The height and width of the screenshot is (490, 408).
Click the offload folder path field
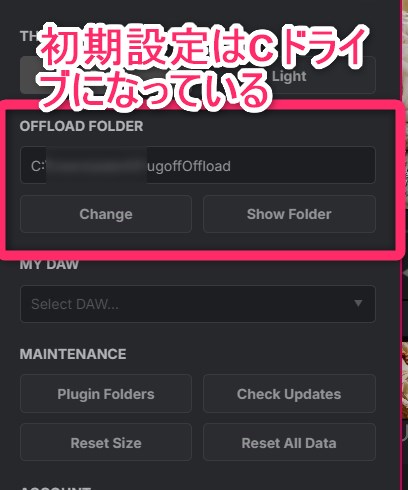198,165
